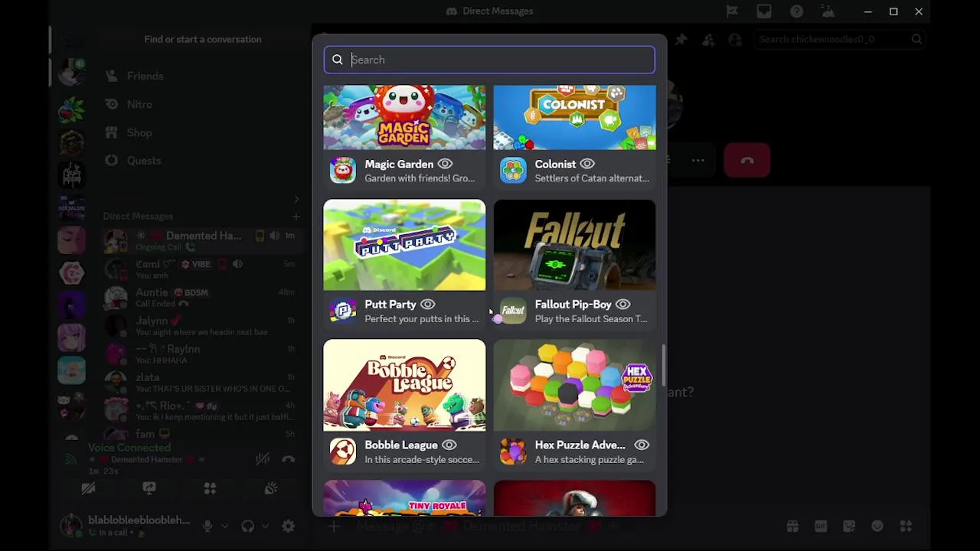980x551 pixels.
Task: Click add friends to DM icon
Action: [708, 39]
